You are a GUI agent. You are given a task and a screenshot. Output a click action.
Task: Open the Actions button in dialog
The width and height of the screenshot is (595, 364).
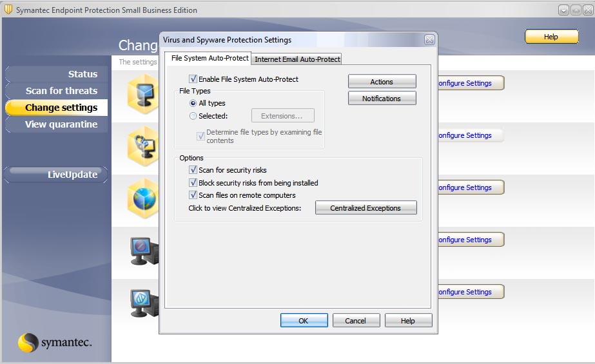click(382, 82)
